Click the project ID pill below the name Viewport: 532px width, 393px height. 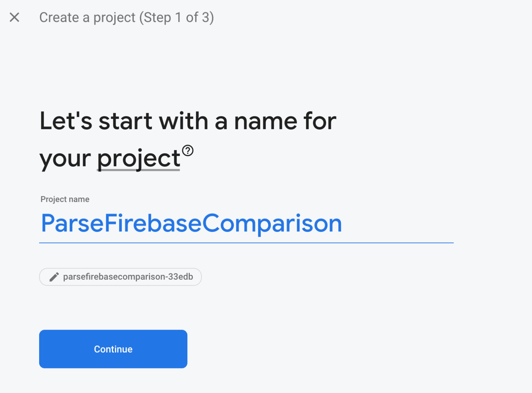120,277
